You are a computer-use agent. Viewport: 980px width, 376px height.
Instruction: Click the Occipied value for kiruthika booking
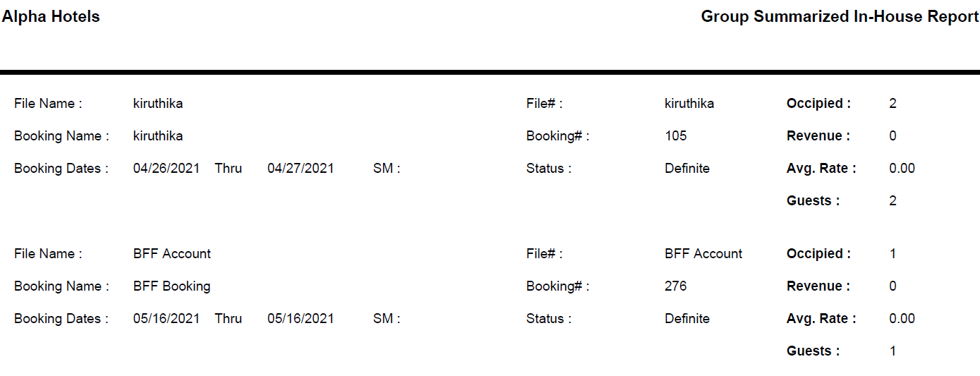pos(893,104)
